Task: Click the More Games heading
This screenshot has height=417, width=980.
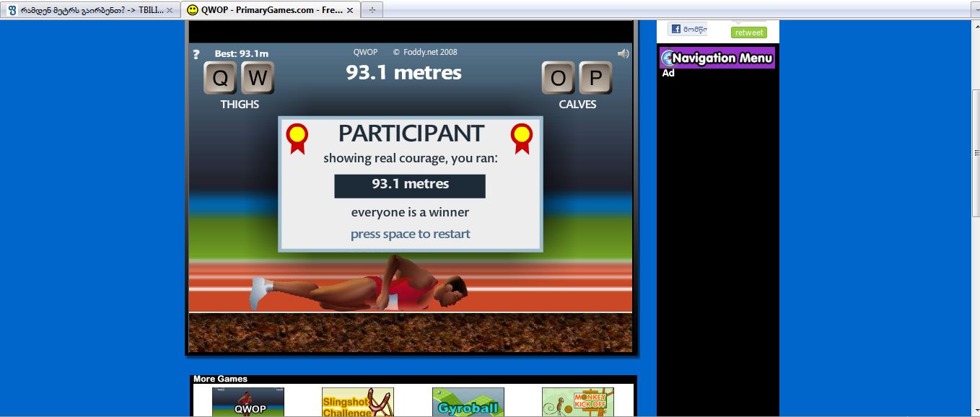Action: [x=220, y=379]
